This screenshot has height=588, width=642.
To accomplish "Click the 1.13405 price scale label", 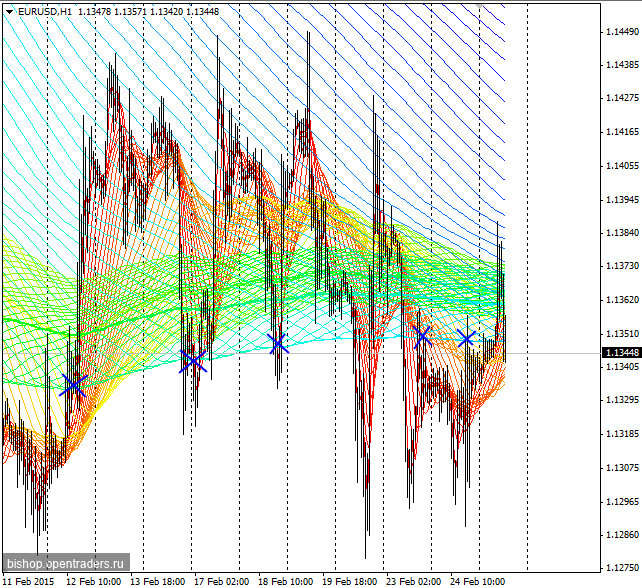I will click(622, 366).
